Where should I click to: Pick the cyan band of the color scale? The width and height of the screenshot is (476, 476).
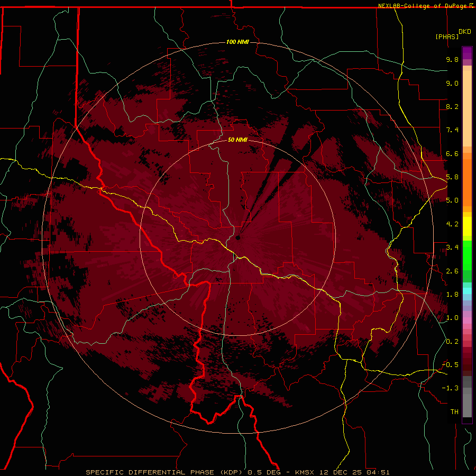(467, 291)
